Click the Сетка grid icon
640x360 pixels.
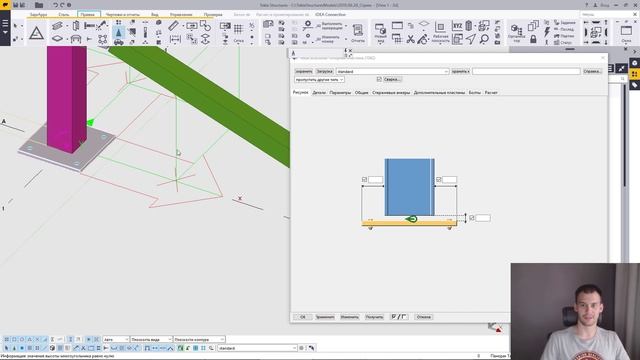click(238, 32)
